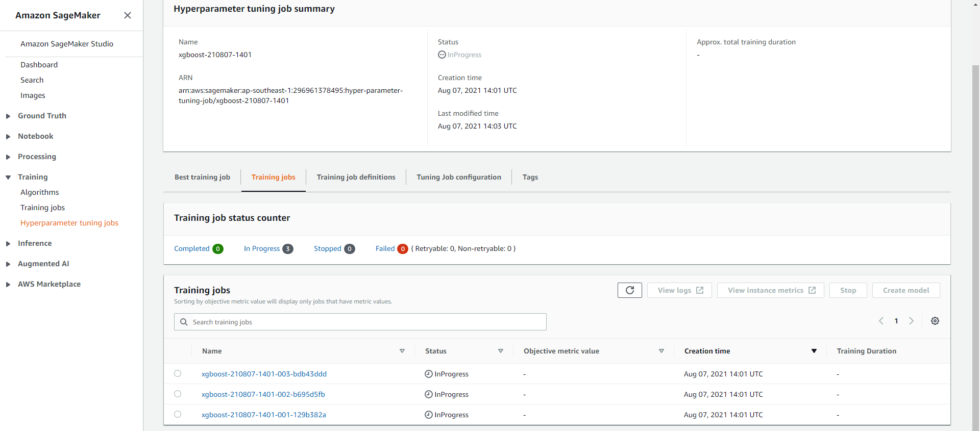This screenshot has width=980, height=431.
Task: Expand Processing section
Action: (8, 157)
